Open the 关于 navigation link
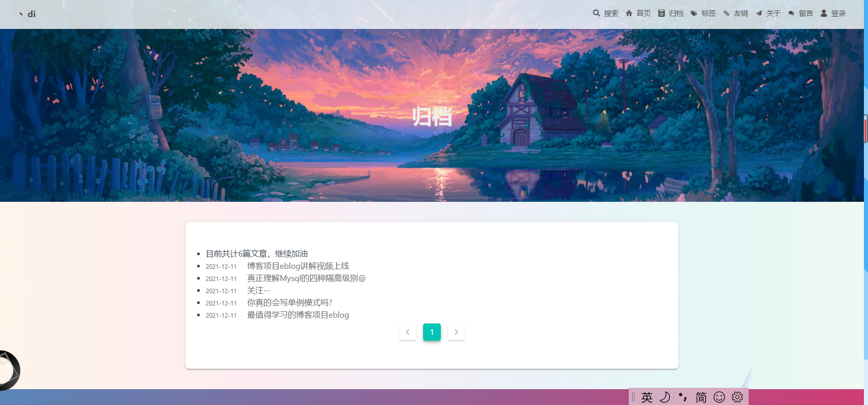Viewport: 868px width, 405px height. [x=774, y=14]
